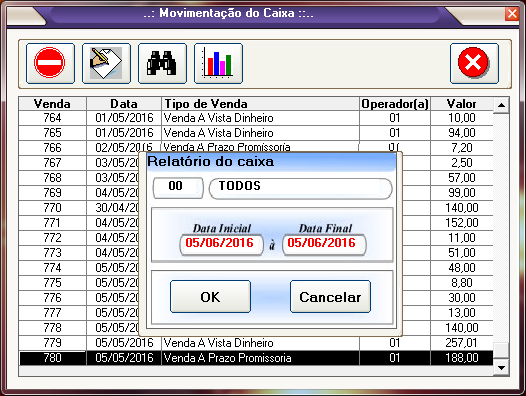
Task: Open the bar chart report icon
Action: coord(218,63)
